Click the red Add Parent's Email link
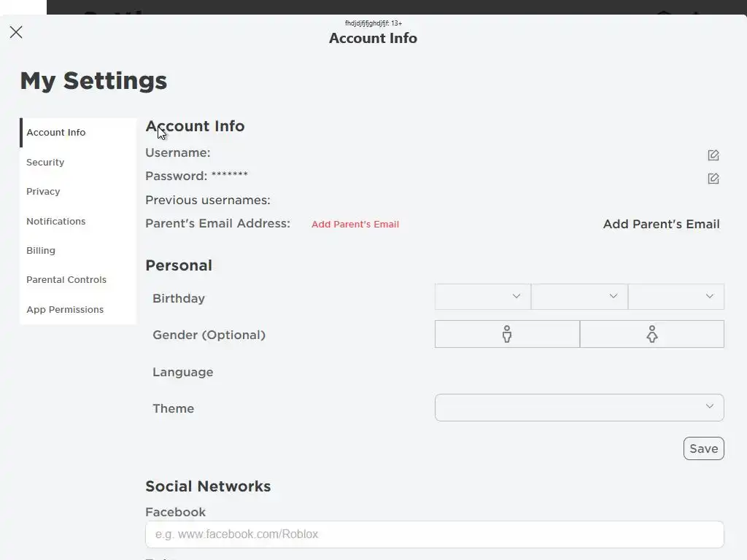747x560 pixels. 355,225
